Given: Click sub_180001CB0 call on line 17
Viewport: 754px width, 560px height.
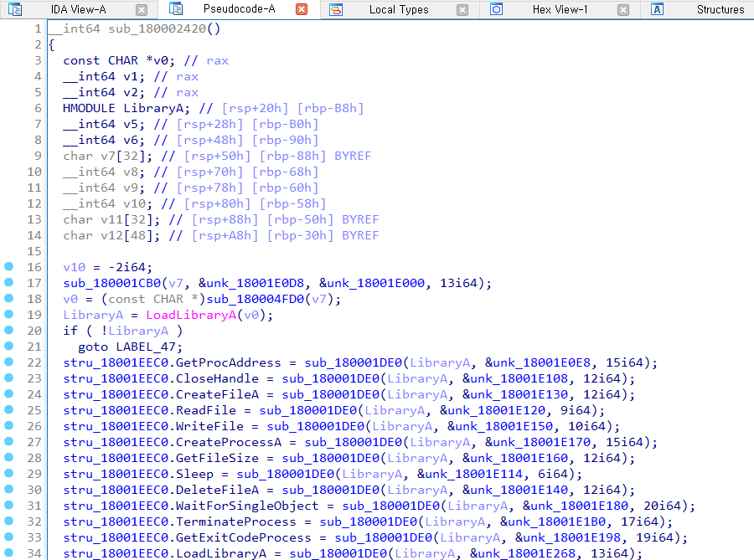Looking at the screenshot, I should [x=112, y=284].
